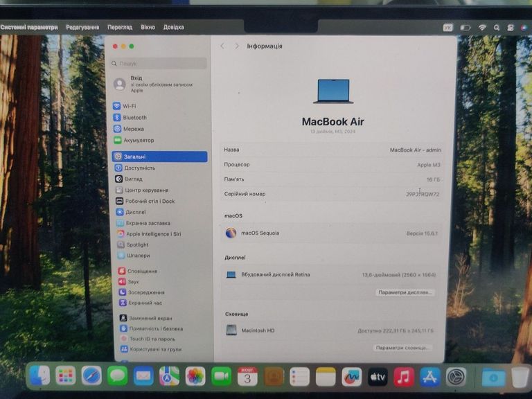Click the serial number value
This screenshot has width=532, height=399.
click(423, 194)
